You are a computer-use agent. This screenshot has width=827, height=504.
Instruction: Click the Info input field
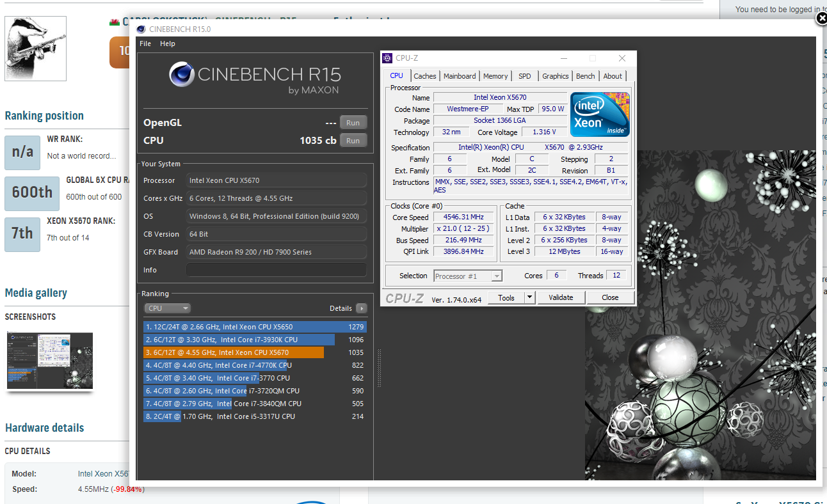277,270
